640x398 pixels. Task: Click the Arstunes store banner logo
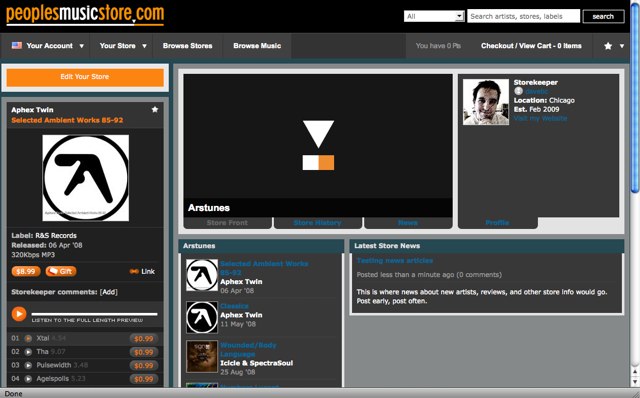(x=318, y=145)
